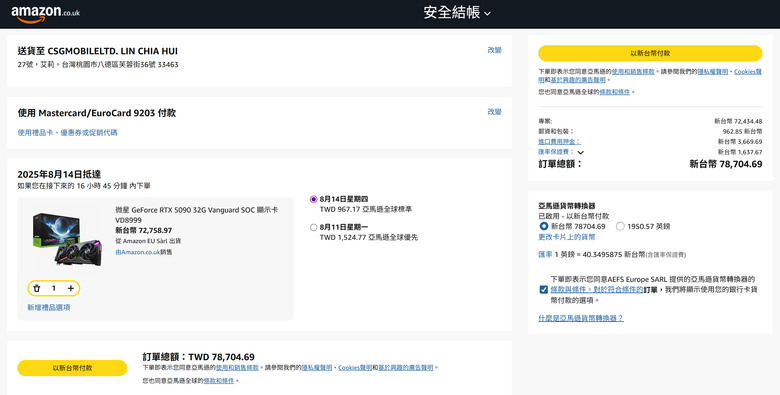Open 使用禮品卡、優惠券或促銷代碼 link
The image size is (780, 395).
(x=68, y=132)
